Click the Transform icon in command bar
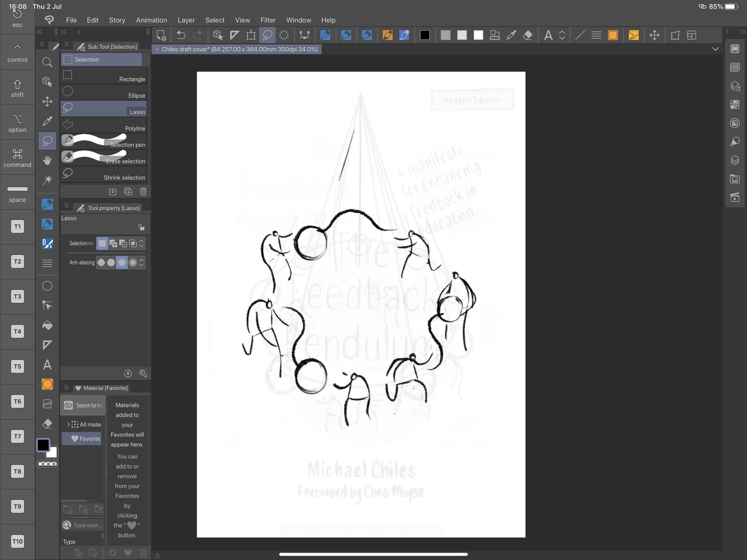 click(251, 35)
